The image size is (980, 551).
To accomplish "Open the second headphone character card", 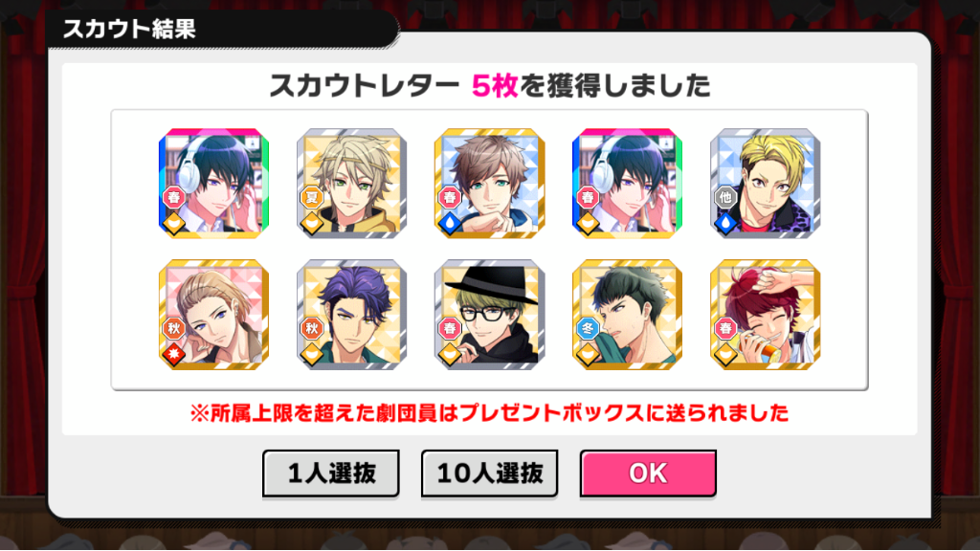I will [628, 183].
